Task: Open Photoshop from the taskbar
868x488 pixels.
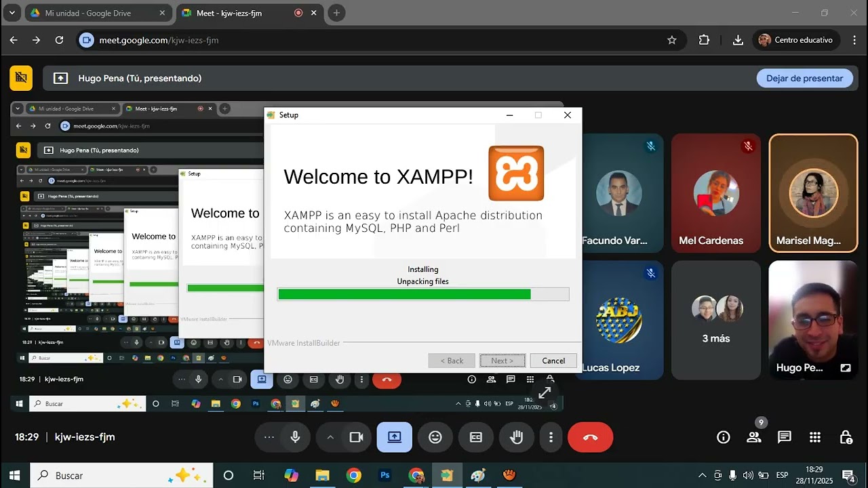Action: pyautogui.click(x=385, y=476)
